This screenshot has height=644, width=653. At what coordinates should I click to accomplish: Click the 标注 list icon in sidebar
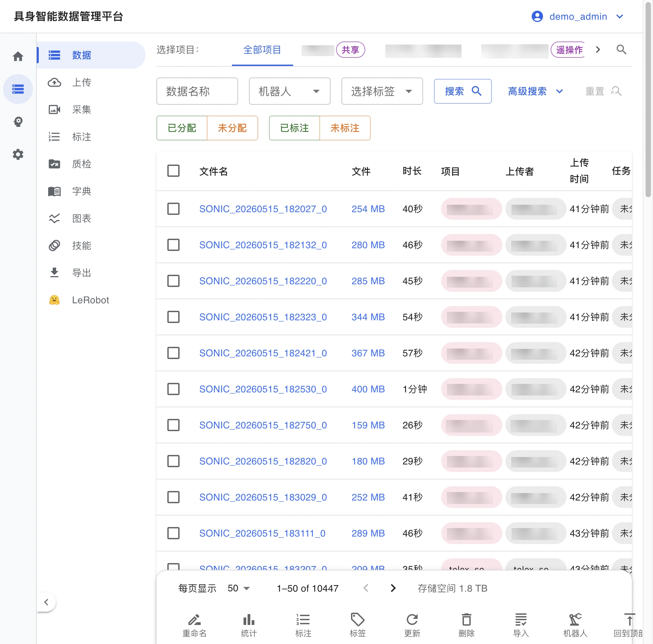tap(54, 137)
